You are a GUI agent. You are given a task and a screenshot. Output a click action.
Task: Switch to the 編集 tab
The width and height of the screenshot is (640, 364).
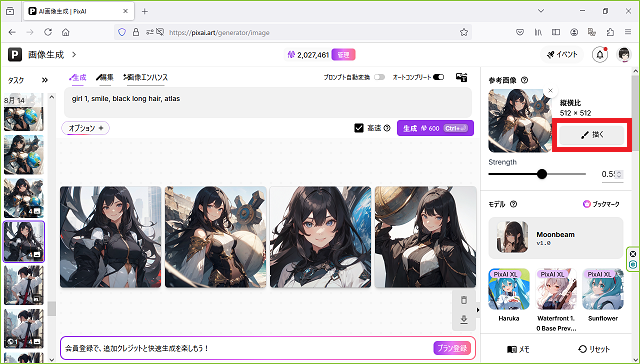[x=105, y=77]
